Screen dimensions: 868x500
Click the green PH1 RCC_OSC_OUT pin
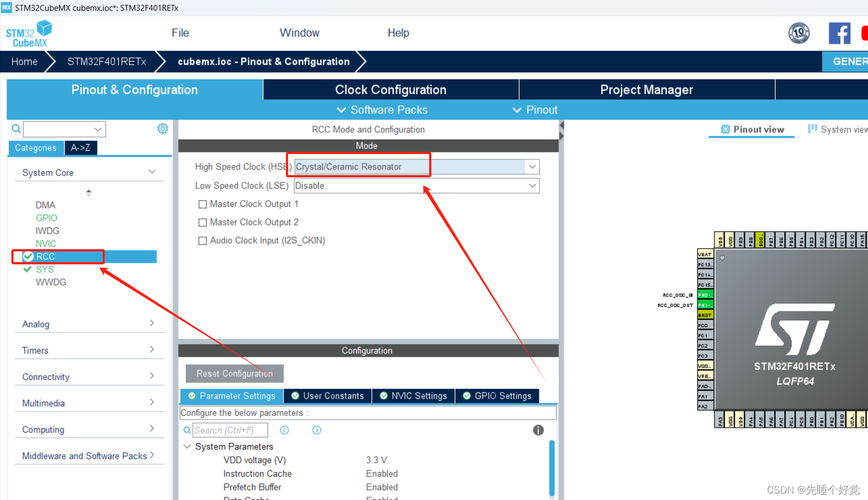705,305
